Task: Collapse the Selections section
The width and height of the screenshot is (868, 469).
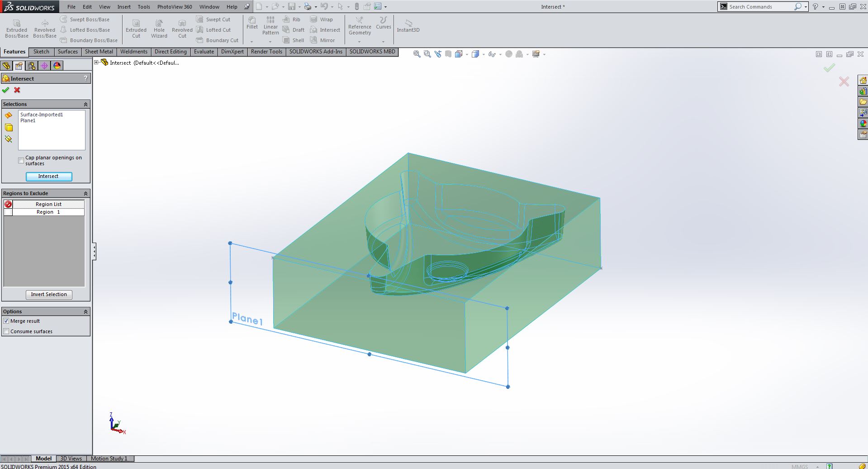Action: point(85,104)
